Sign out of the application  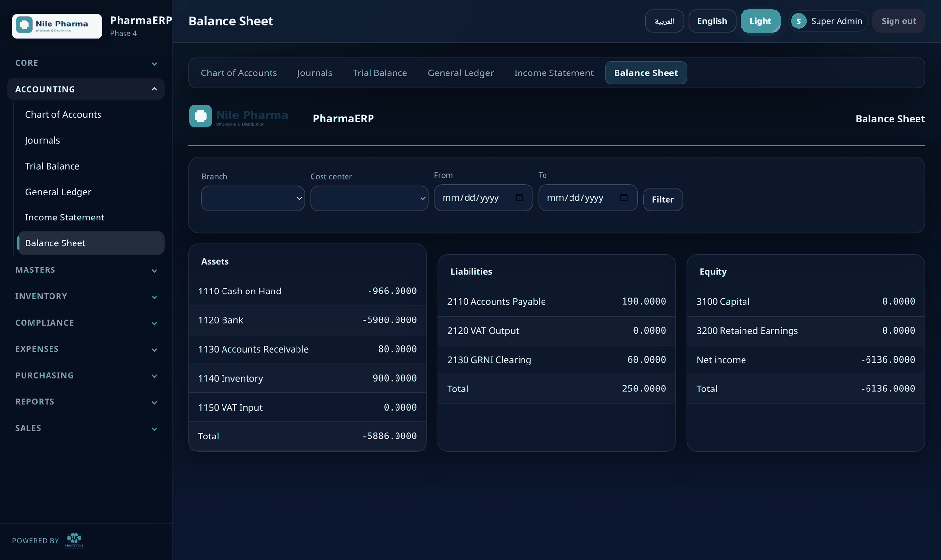point(898,21)
